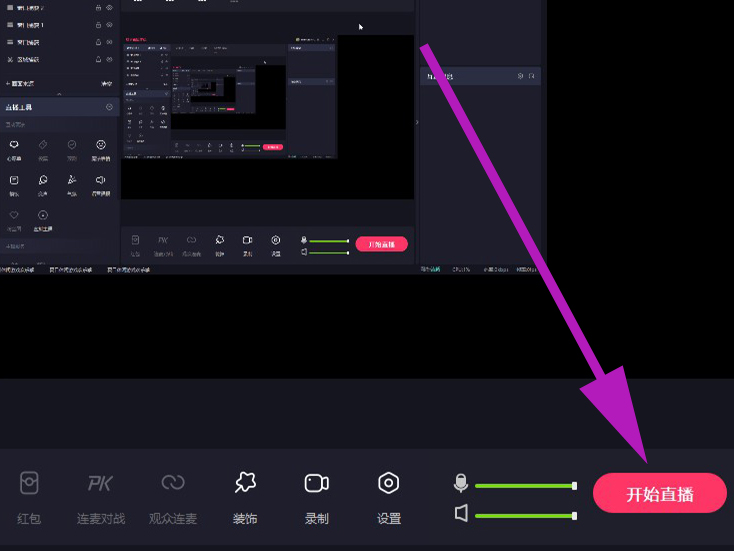Screen dimensions: 734x551
Task: Toggle eye visibility on fourth source row
Action: tap(109, 59)
